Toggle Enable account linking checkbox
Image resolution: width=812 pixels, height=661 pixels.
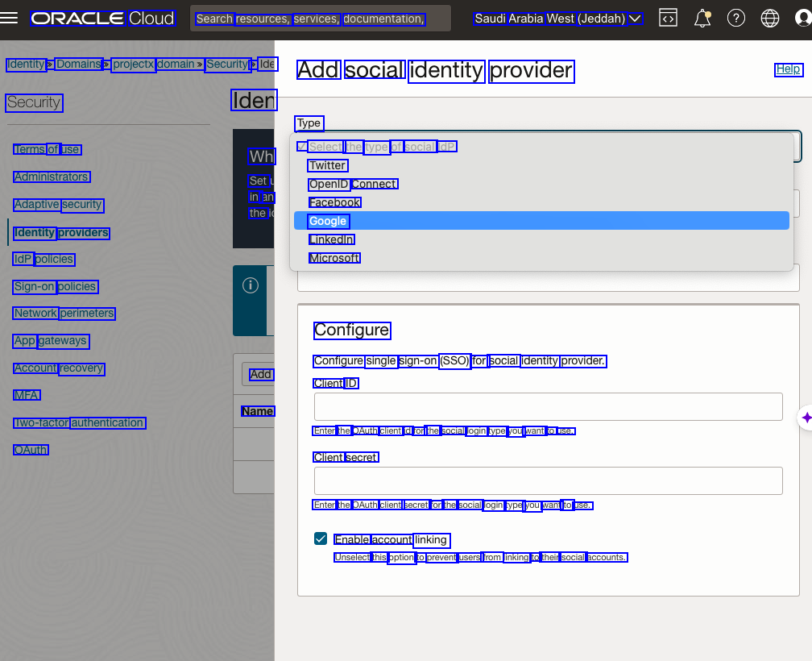click(x=321, y=538)
